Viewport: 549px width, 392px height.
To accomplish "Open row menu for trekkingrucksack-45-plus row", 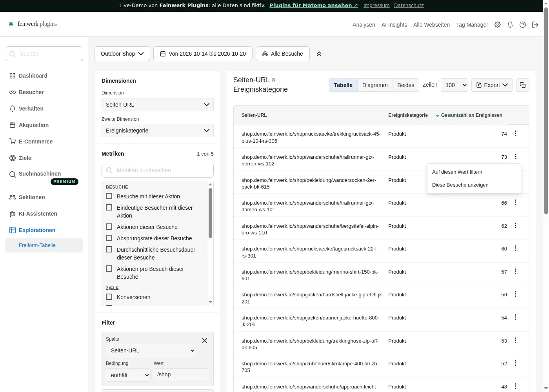I will (x=516, y=133).
